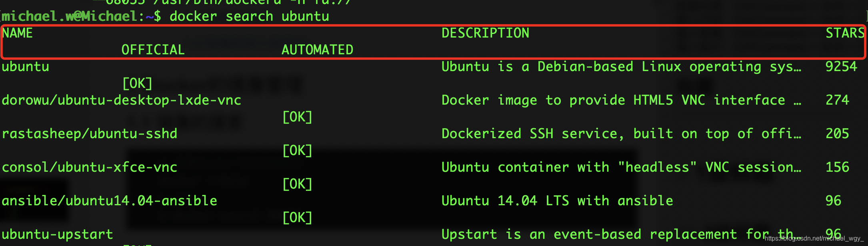Click the AUTOMATED column header

click(317, 50)
